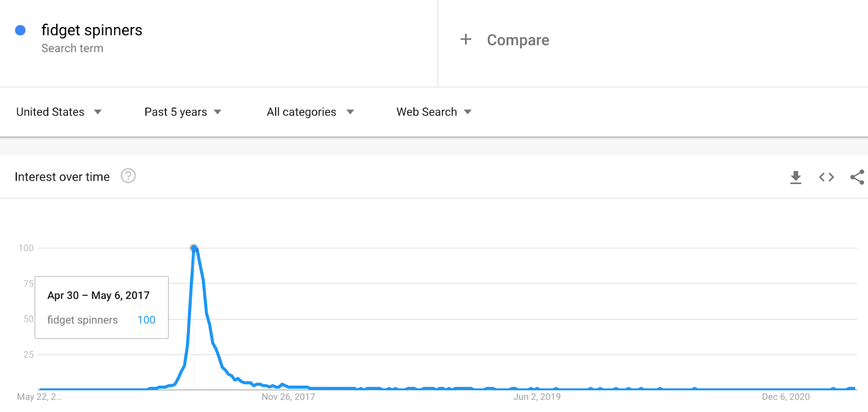Share the Interest over time chart
Viewport: 868px width, 412px height.
tap(857, 177)
